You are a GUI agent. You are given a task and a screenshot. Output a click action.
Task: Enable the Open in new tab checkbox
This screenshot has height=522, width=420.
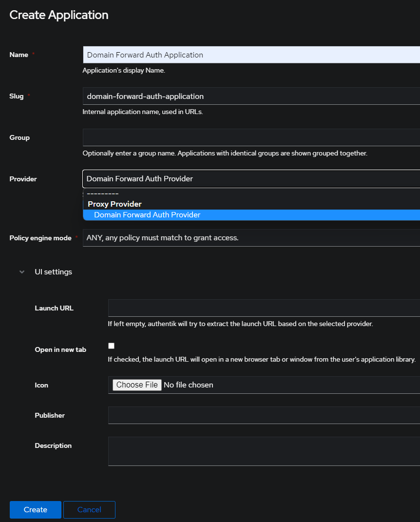[x=112, y=346]
